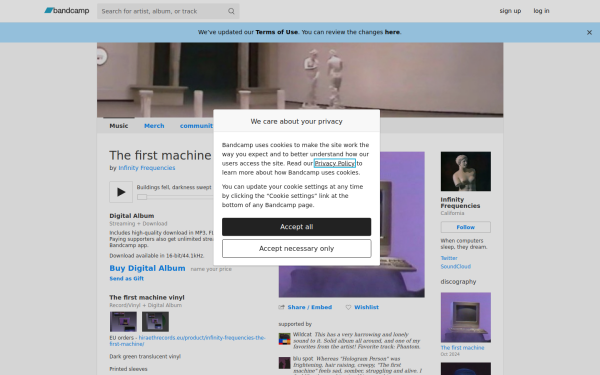Play the album track
This screenshot has width=600, height=375.
(121, 192)
